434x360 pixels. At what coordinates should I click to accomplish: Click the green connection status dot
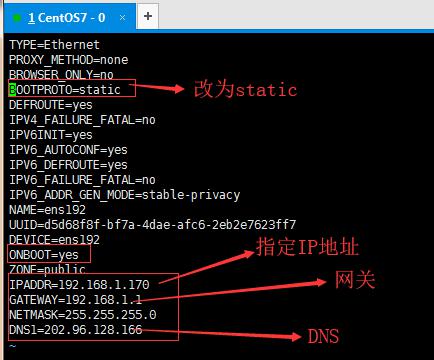(17, 18)
